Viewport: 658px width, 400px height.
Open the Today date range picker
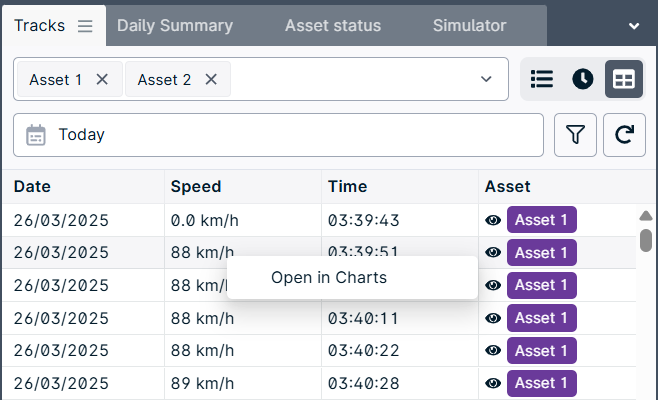tap(278, 135)
